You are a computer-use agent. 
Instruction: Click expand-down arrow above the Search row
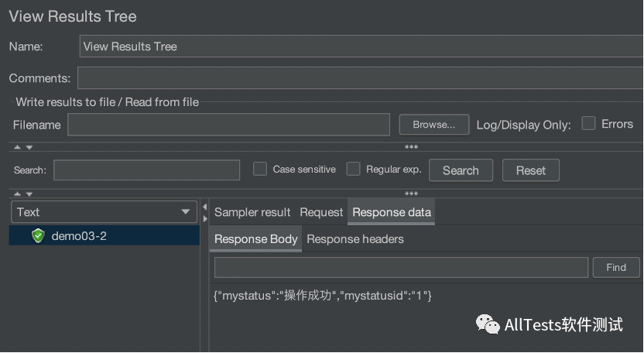coord(29,147)
